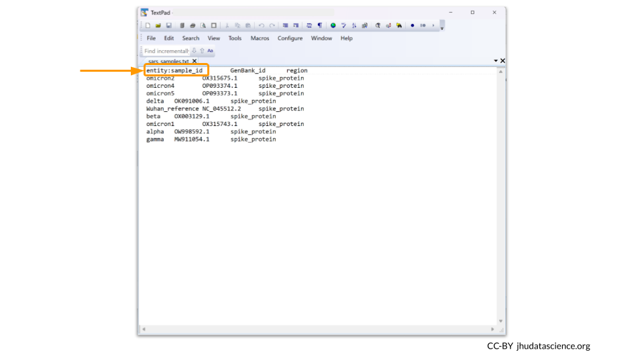Cut selection with scissors icon
Screen dimensions: 644x362
227,25
